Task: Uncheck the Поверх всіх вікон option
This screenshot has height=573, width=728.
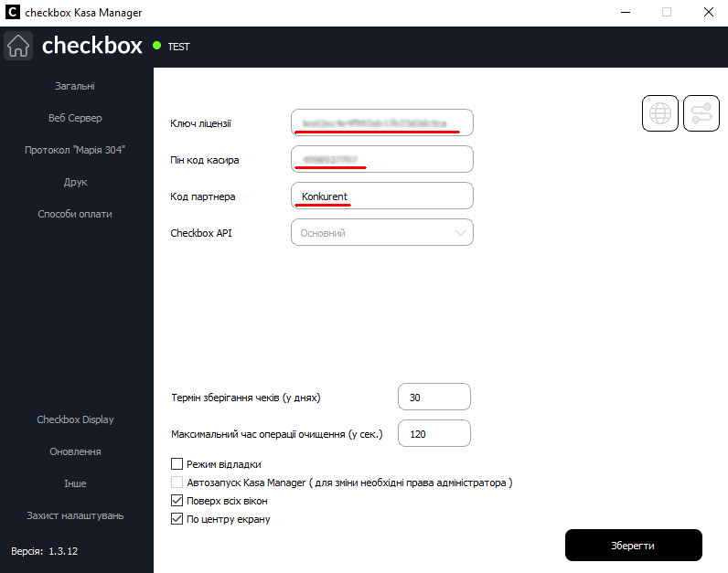Action: coord(177,501)
